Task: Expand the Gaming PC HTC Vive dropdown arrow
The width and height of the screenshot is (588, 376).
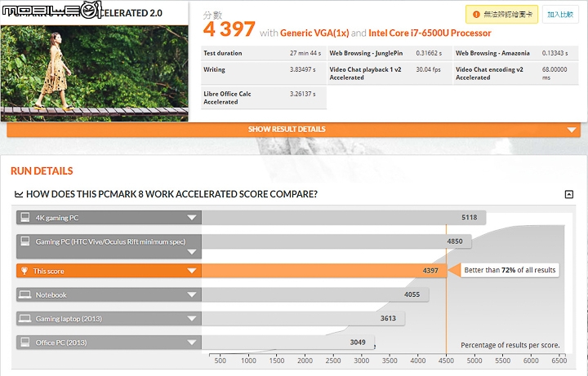Action: (x=192, y=252)
